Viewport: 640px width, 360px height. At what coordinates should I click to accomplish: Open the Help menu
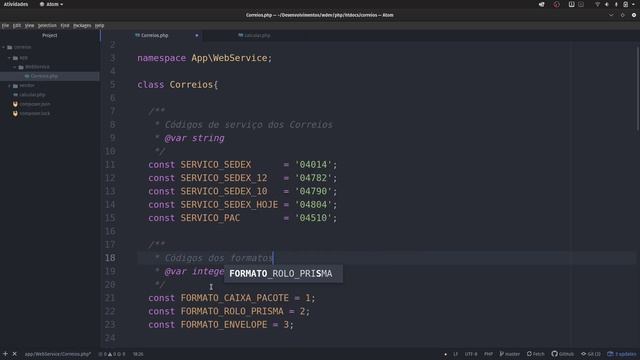click(x=100, y=25)
